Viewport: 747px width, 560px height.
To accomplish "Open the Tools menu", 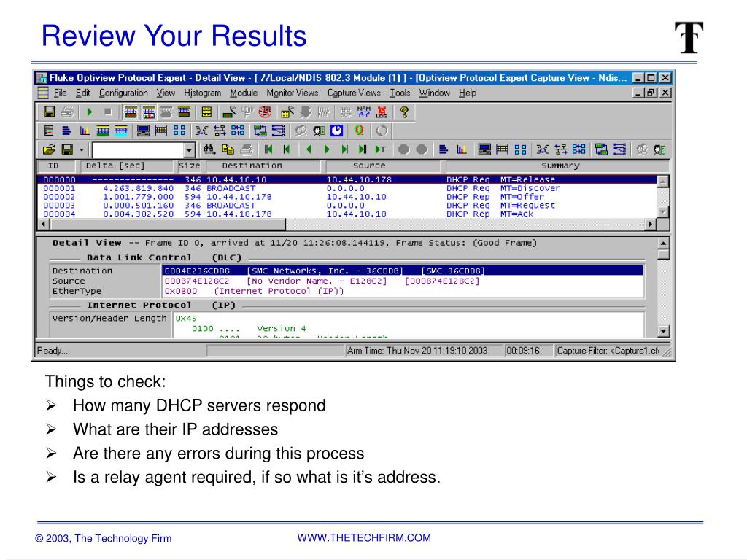I will 400,93.
